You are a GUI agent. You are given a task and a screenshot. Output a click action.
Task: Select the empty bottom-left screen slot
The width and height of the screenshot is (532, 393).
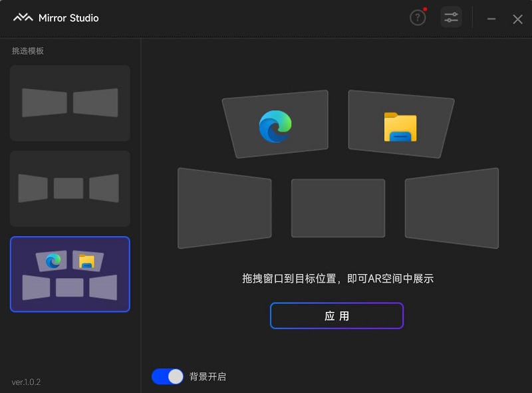coord(224,207)
